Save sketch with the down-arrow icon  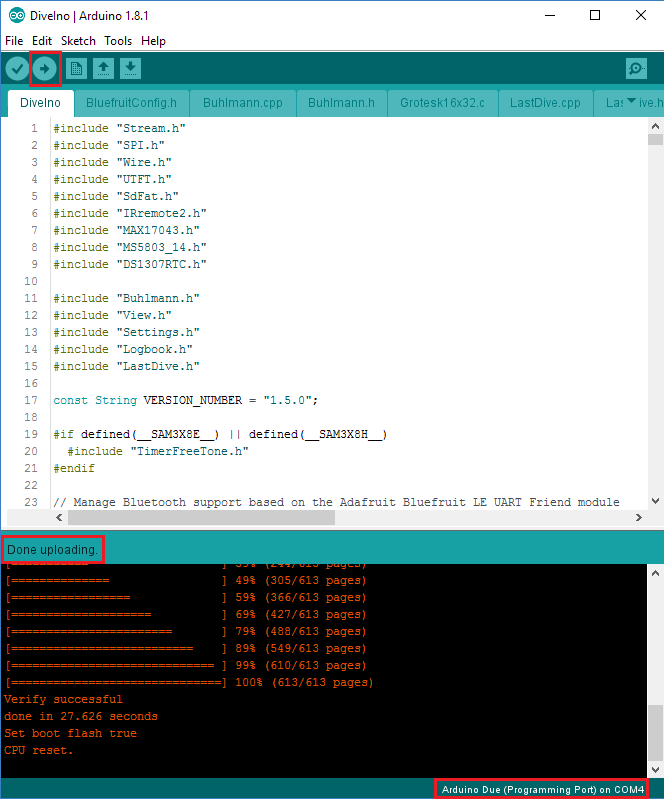(x=130, y=68)
